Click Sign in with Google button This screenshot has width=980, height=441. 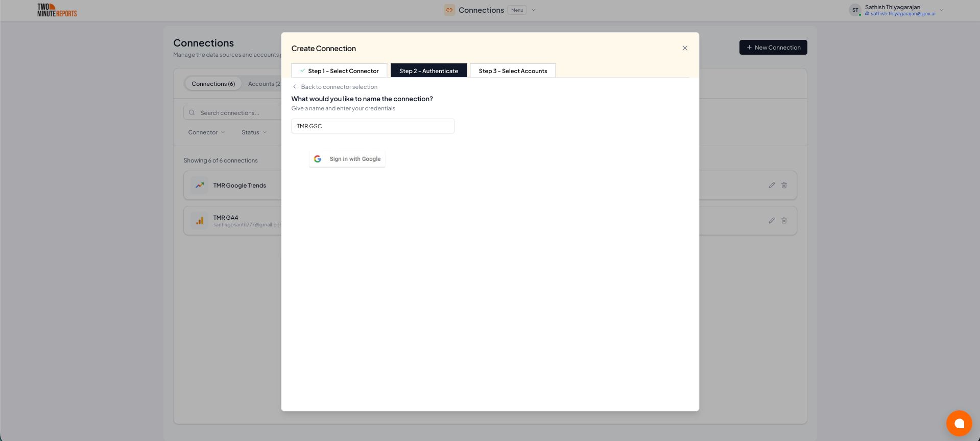pos(347,159)
